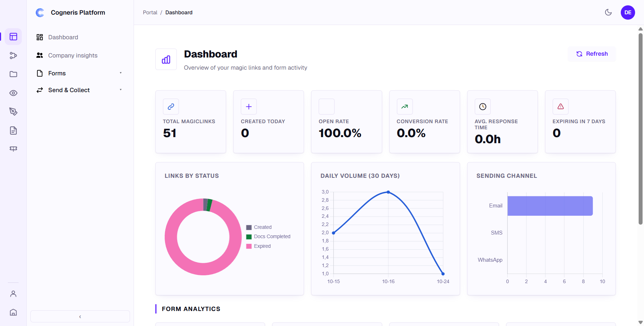This screenshot has height=326, width=644.
Task: Click the scrollbar down arrow
Action: coord(640,322)
